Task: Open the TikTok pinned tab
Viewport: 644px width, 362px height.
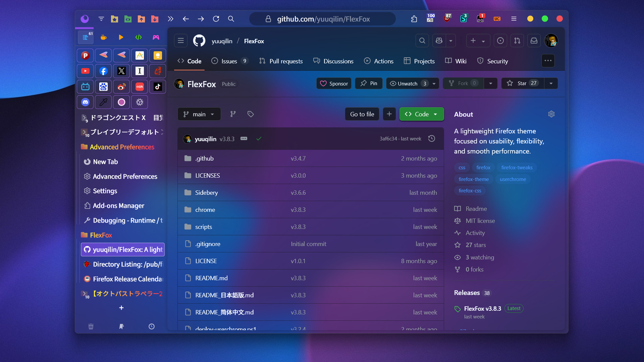Action: coord(158,86)
